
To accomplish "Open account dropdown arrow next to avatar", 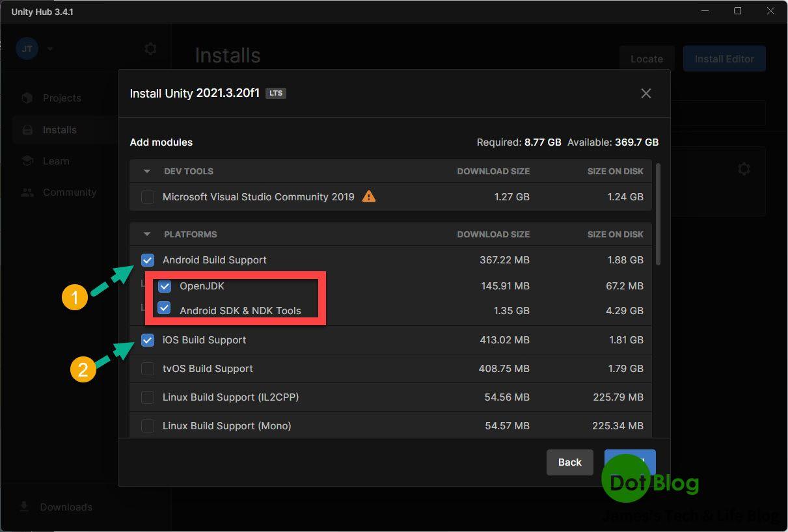I will (50, 49).
